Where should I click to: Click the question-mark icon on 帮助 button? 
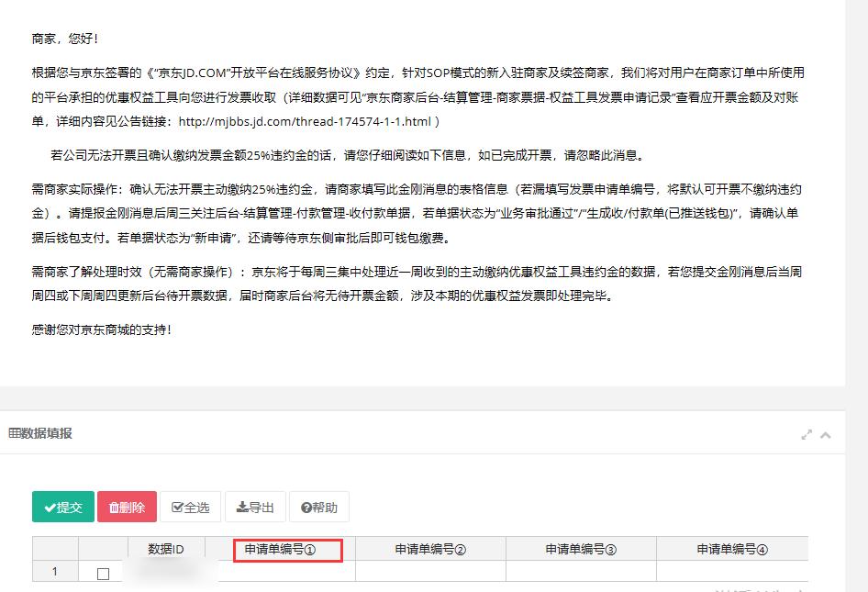click(x=305, y=507)
